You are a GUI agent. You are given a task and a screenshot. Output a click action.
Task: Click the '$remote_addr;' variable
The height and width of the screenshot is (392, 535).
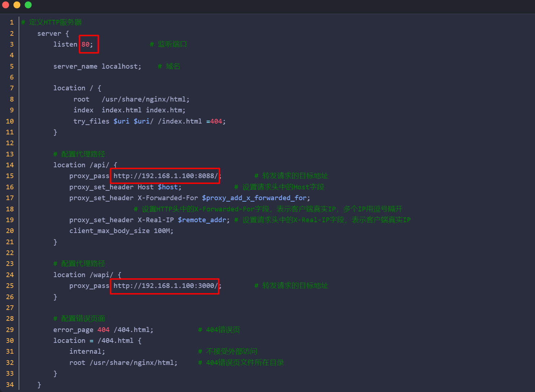204,220
